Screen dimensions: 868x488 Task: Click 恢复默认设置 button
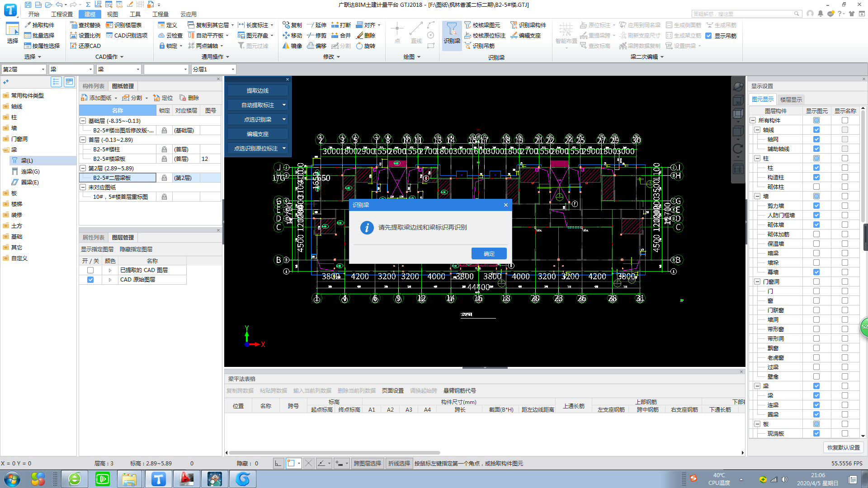[844, 447]
